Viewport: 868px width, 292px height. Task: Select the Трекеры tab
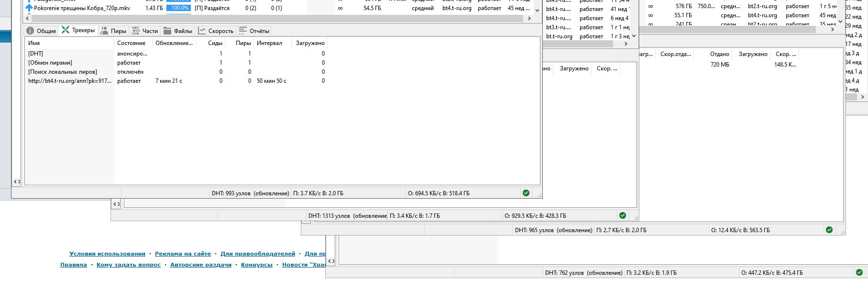[78, 30]
